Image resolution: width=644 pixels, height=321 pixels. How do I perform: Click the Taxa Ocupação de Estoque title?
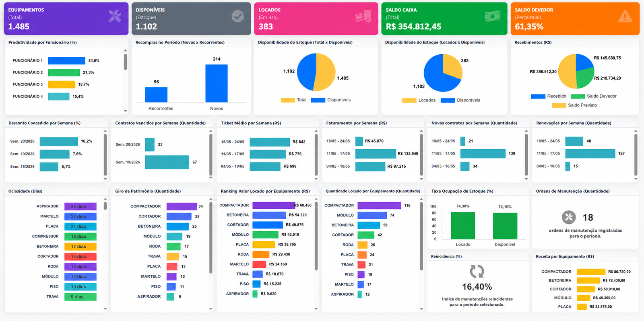tap(462, 191)
